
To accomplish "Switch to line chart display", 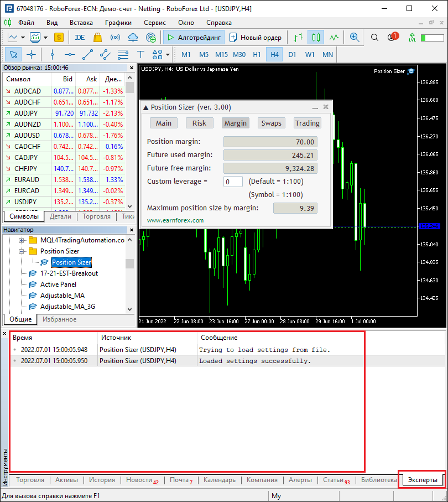I will pos(334,38).
